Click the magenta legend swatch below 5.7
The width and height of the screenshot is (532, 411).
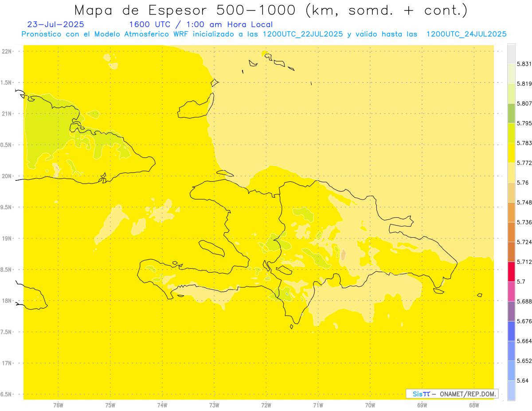coord(511,291)
